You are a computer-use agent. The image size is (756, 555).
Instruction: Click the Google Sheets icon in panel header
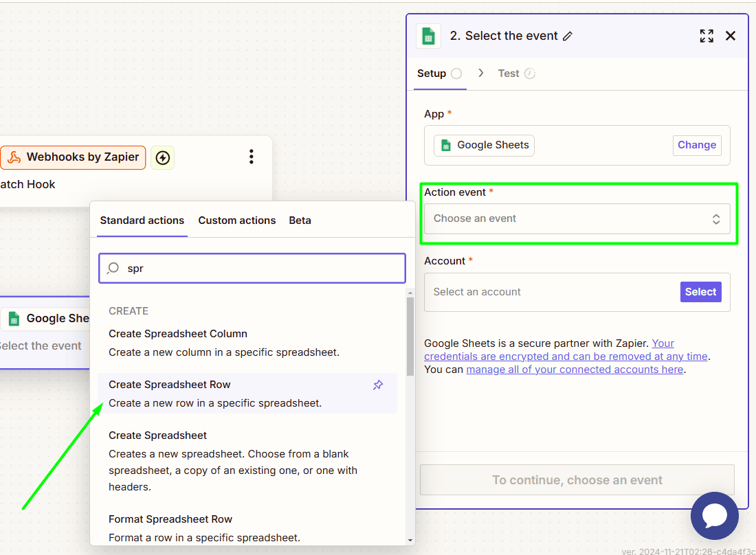pos(428,36)
